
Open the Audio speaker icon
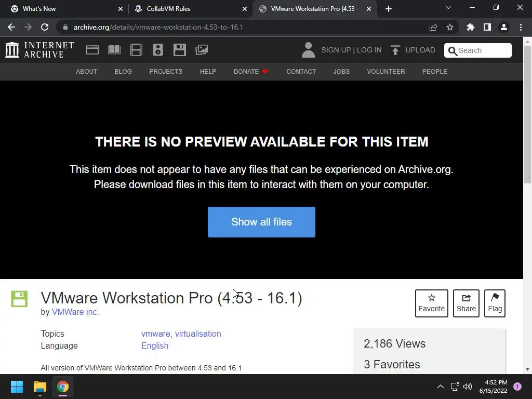(x=158, y=50)
